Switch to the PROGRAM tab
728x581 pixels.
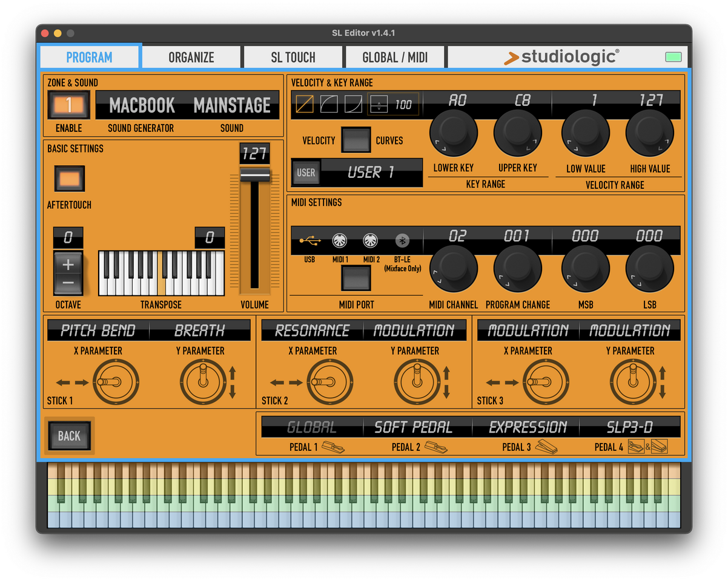[x=90, y=57]
